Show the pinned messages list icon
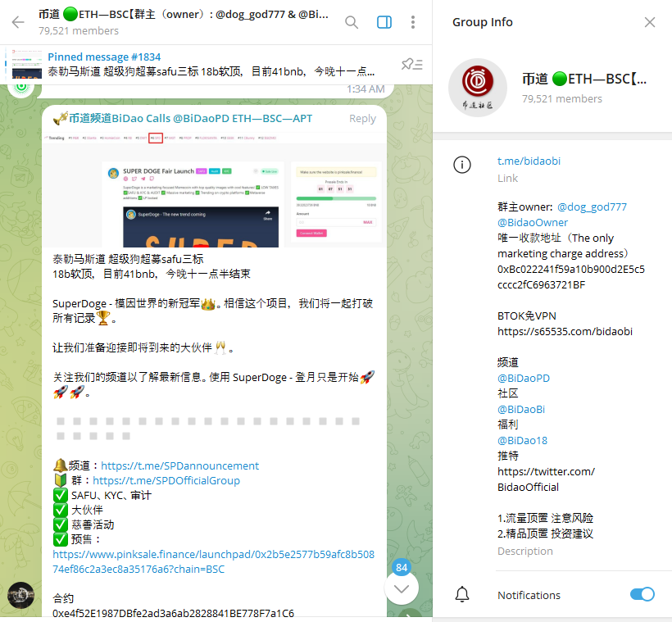The height and width of the screenshot is (622, 672). click(x=414, y=62)
